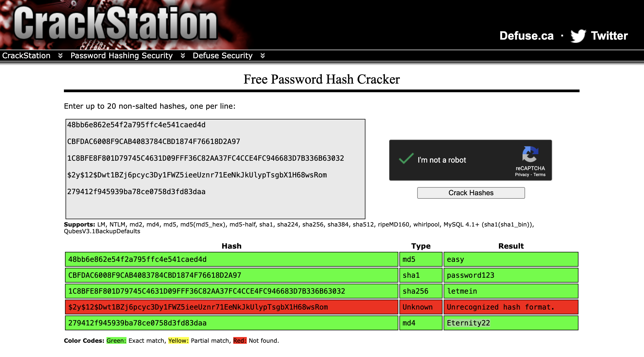
Task: Expand the CrackStation menu chevron
Action: point(60,56)
